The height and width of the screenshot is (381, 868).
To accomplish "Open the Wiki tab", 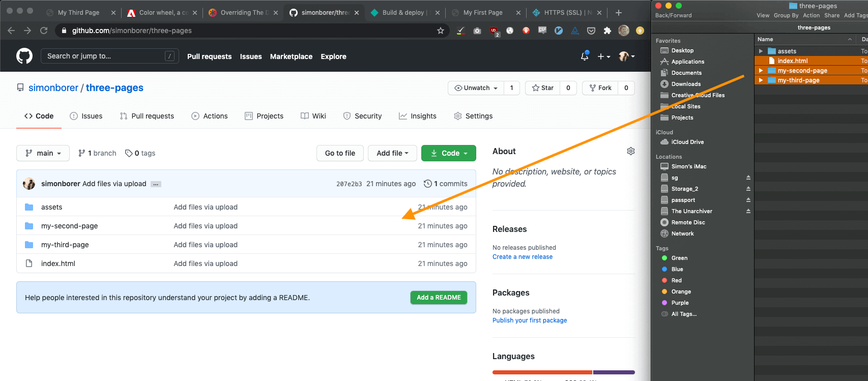I will (x=313, y=116).
